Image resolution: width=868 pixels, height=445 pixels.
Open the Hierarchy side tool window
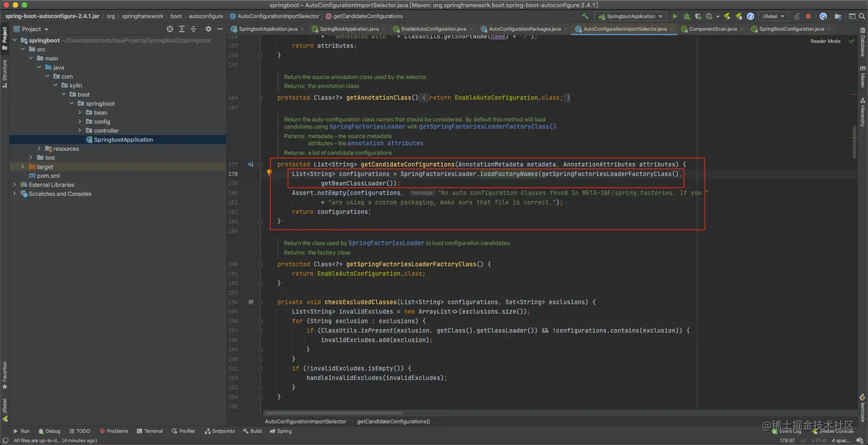point(862,112)
